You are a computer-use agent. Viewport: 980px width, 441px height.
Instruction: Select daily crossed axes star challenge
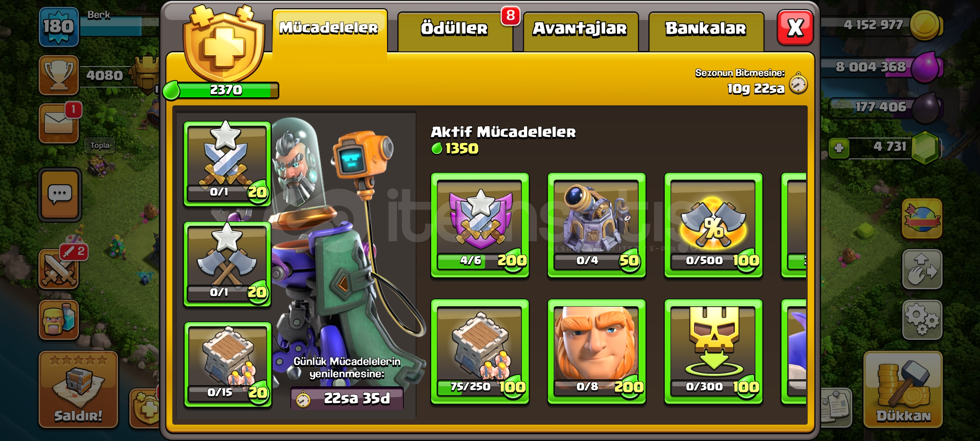point(227,264)
